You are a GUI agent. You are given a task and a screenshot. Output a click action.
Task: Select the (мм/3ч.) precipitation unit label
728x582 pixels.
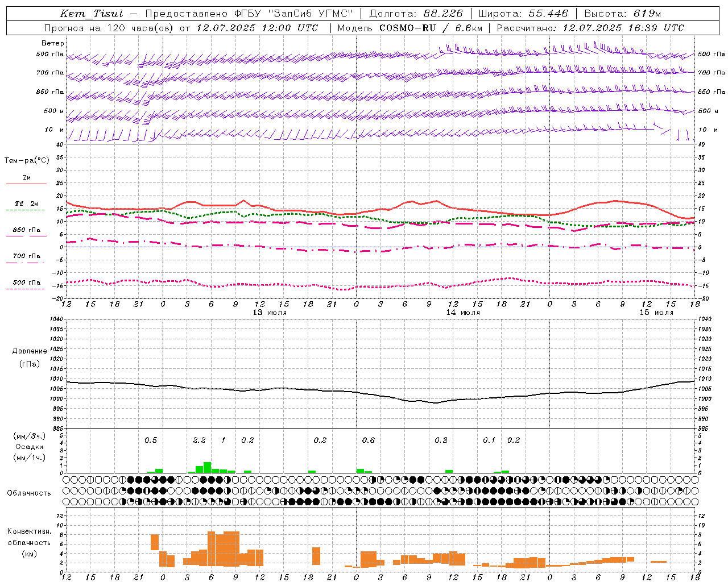pyautogui.click(x=30, y=436)
